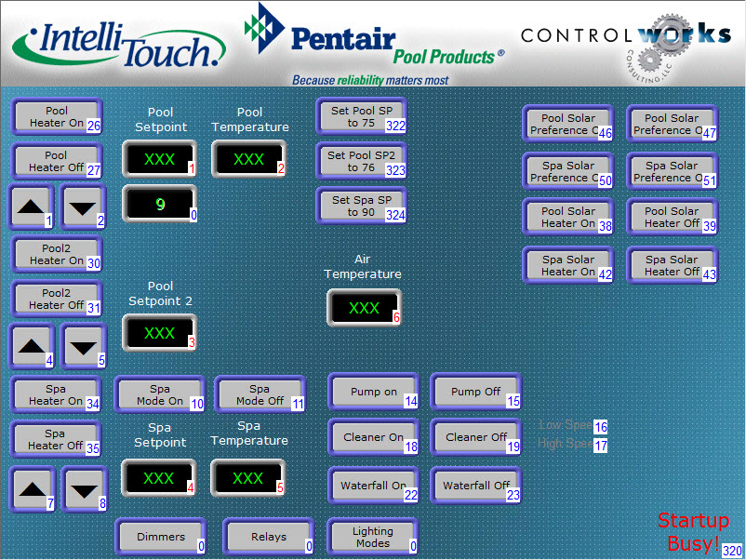The image size is (746, 560).
Task: Activate Cleaner On
Action: 374,437
